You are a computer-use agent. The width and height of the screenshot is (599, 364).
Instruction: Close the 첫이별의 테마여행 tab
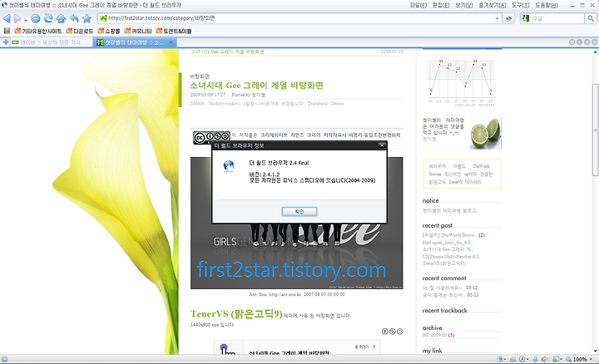(x=171, y=42)
